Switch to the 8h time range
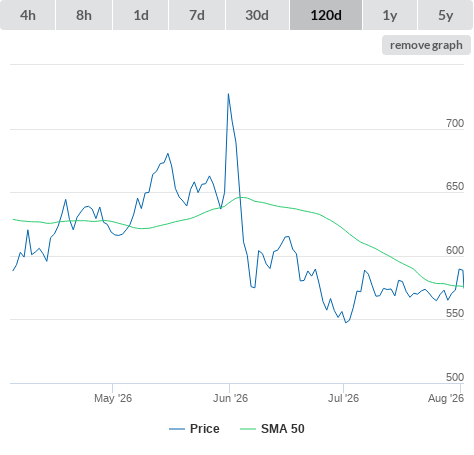 [x=84, y=15]
